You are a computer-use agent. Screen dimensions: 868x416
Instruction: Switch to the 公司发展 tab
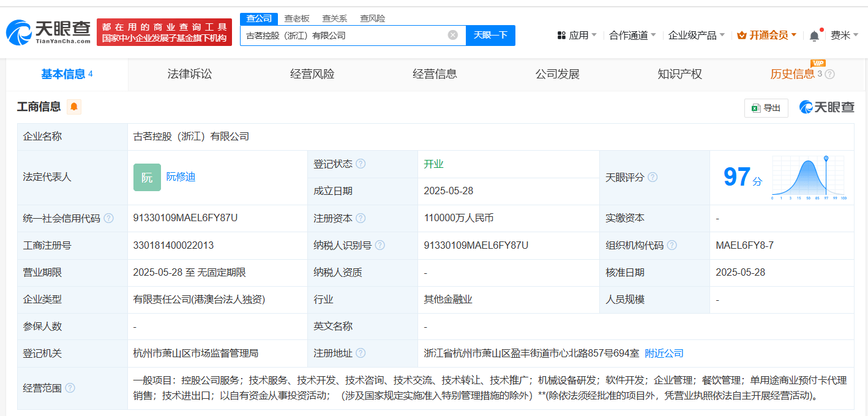coord(557,74)
